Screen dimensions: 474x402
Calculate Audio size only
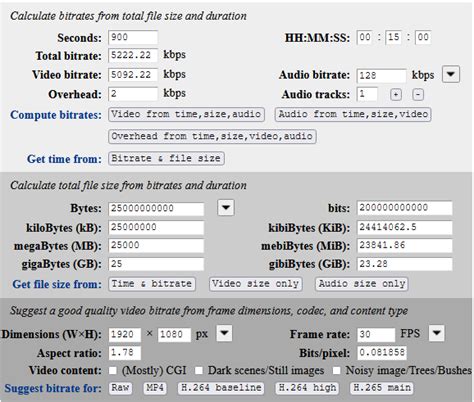tap(362, 284)
